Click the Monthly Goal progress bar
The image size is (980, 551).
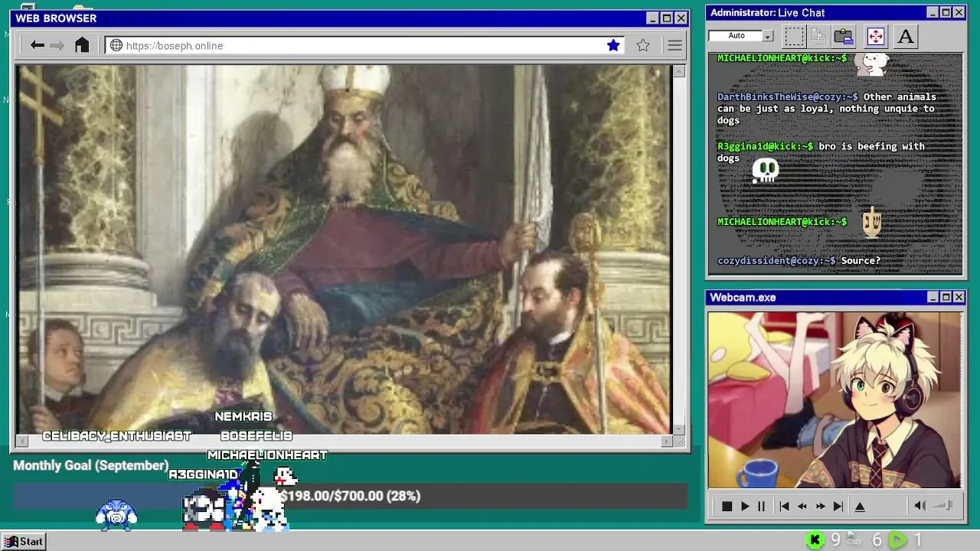coord(350,496)
